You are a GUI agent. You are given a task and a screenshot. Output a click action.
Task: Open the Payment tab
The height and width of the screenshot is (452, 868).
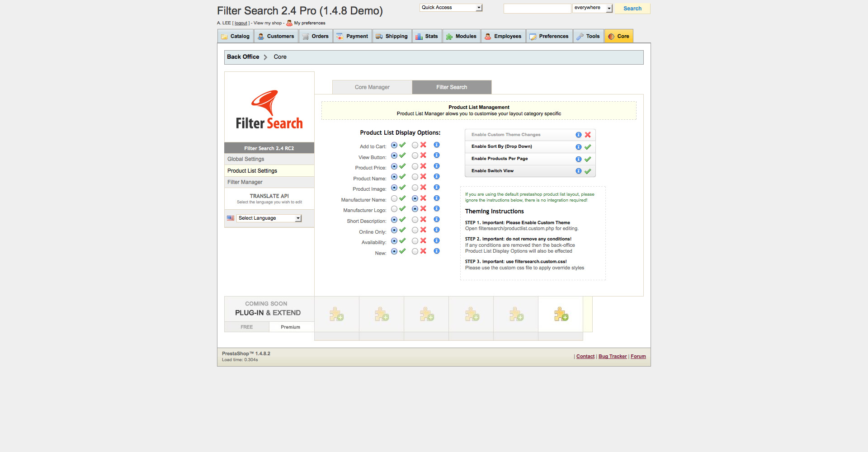353,36
